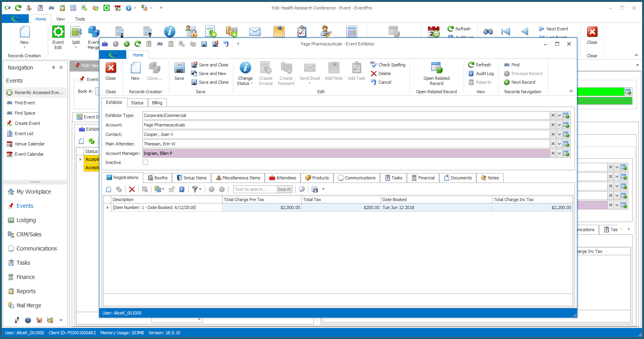Click Save and Close in the Exhibitor ribbon

coord(210,65)
